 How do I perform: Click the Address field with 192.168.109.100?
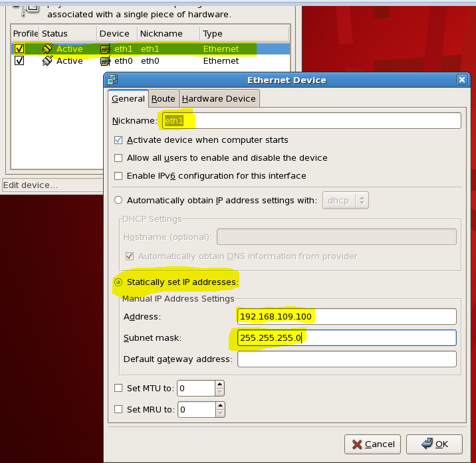[346, 316]
